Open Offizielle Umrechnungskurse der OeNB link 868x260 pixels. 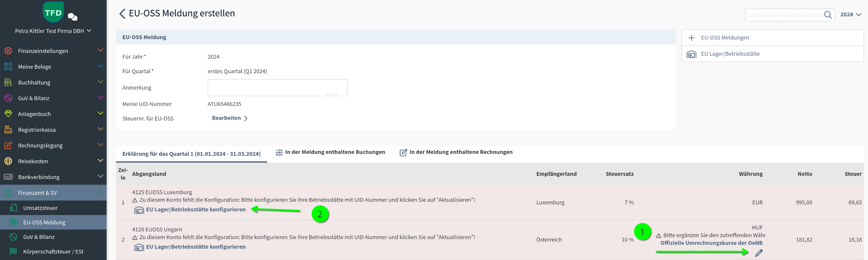point(711,243)
